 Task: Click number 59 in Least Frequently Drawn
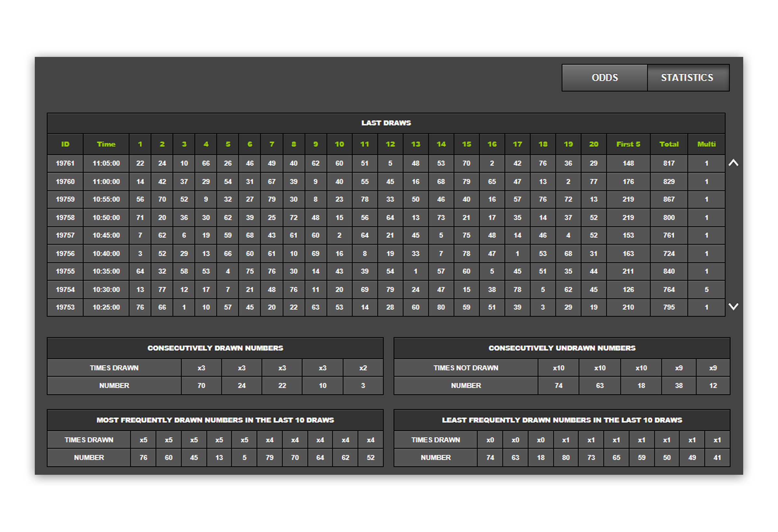[x=641, y=458]
